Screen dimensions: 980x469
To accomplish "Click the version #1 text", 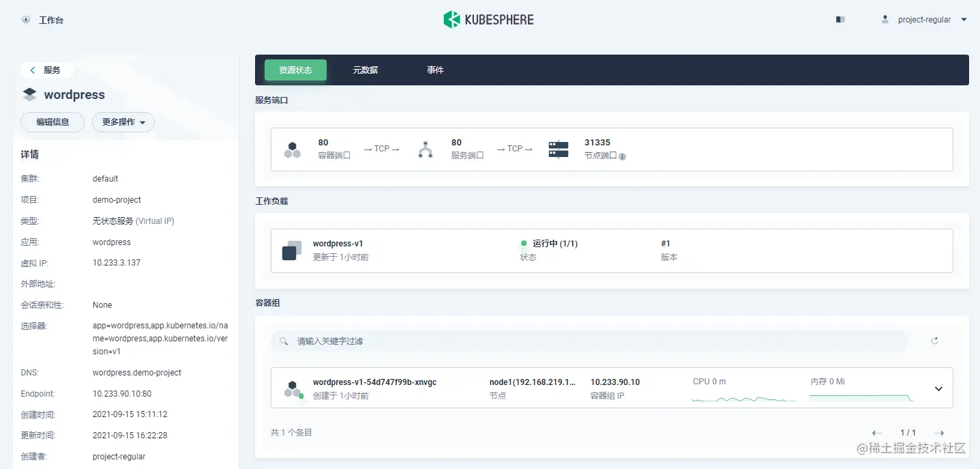I will (666, 244).
